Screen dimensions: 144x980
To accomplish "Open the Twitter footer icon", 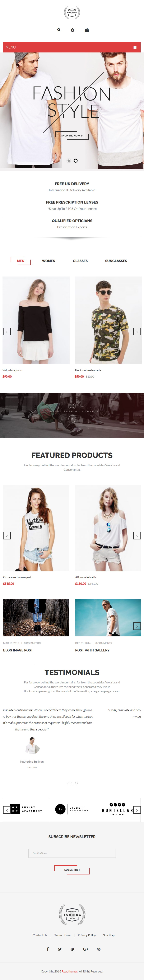I will tap(60, 949).
